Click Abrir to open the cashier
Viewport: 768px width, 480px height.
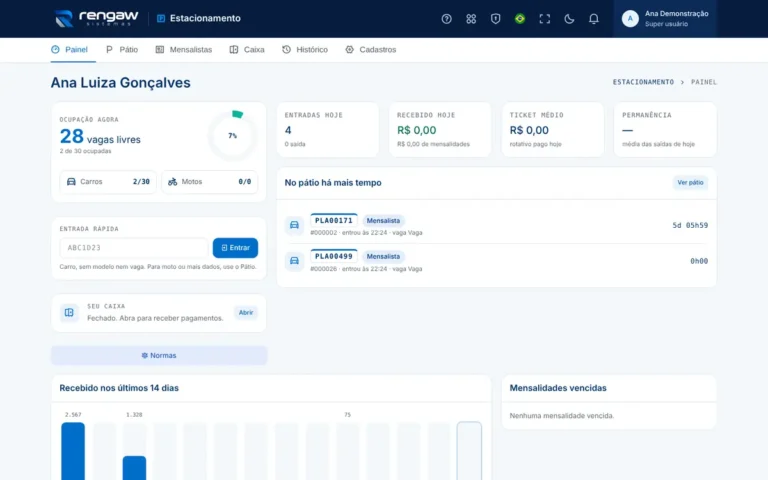pos(246,312)
